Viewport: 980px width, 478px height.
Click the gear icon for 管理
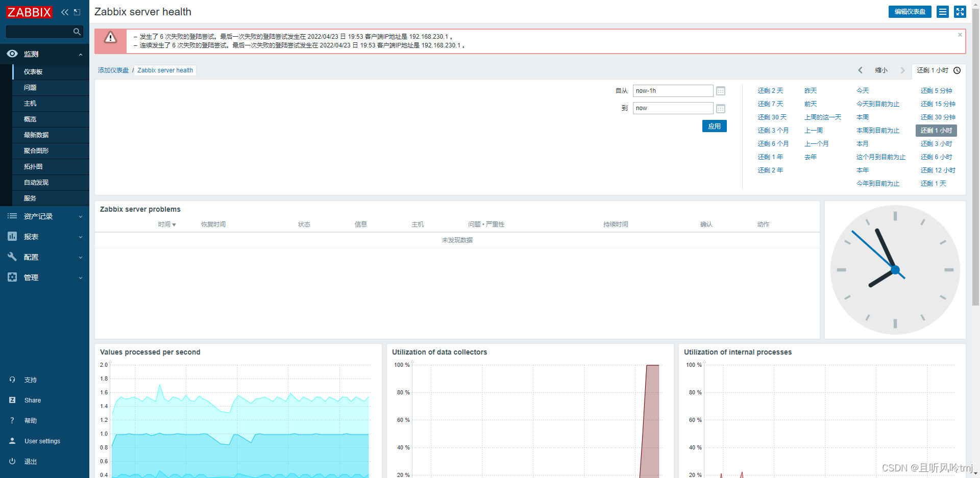click(12, 277)
